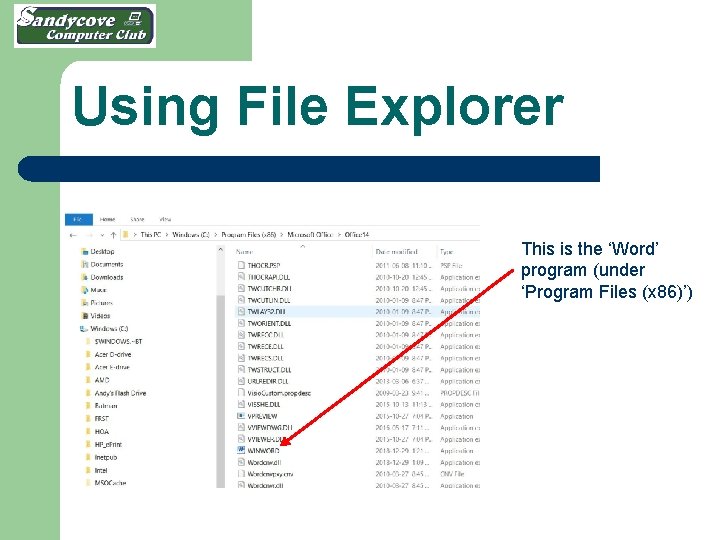
Task: Click the VVIEWDWG.DLL file icon
Action: tap(241, 427)
